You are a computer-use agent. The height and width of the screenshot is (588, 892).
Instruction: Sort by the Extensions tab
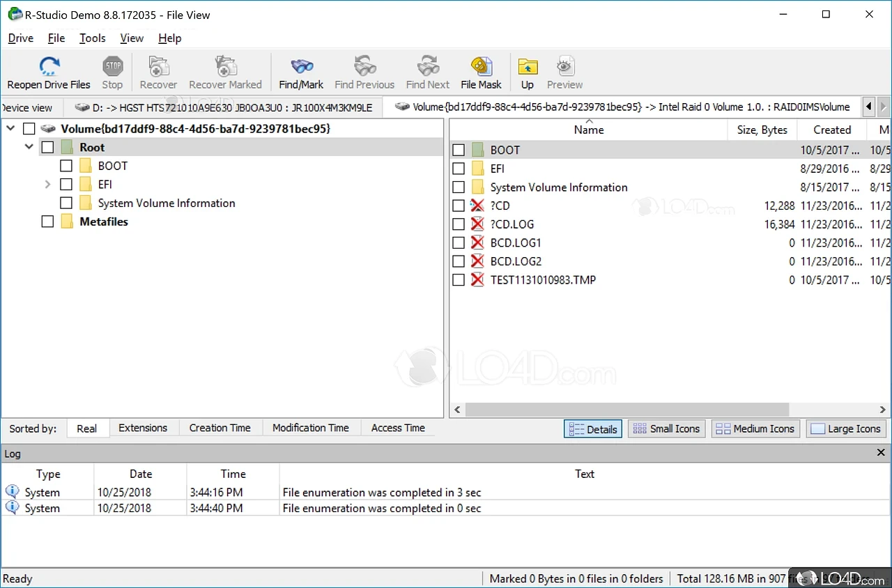click(x=143, y=428)
